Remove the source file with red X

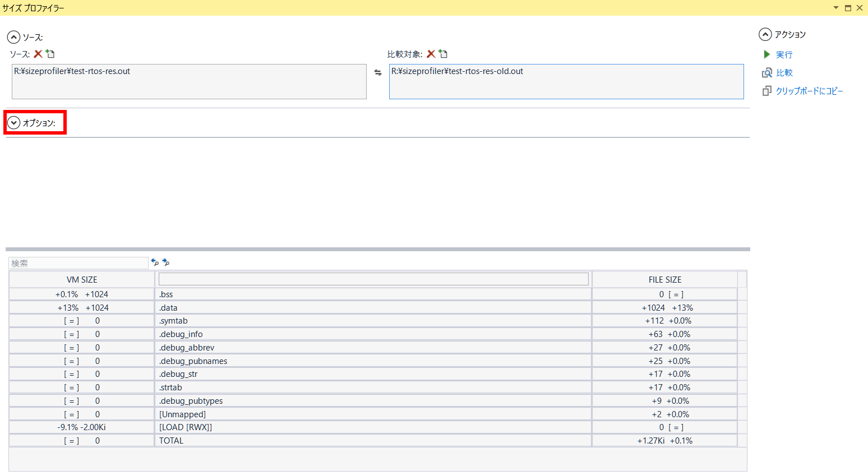(38, 54)
